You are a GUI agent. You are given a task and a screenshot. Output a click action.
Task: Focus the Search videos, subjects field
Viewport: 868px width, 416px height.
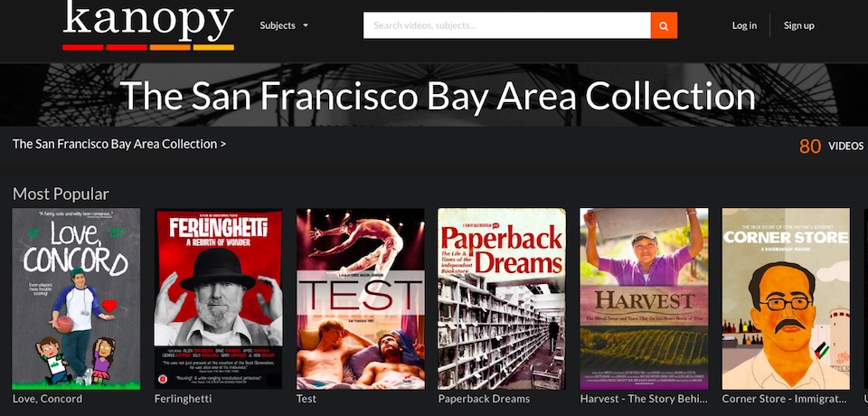tap(507, 25)
